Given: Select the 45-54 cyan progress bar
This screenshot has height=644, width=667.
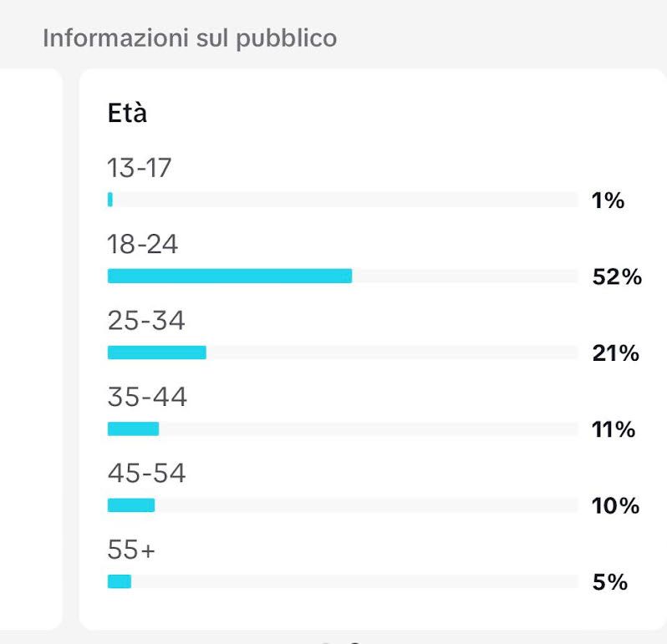Looking at the screenshot, I should [131, 505].
